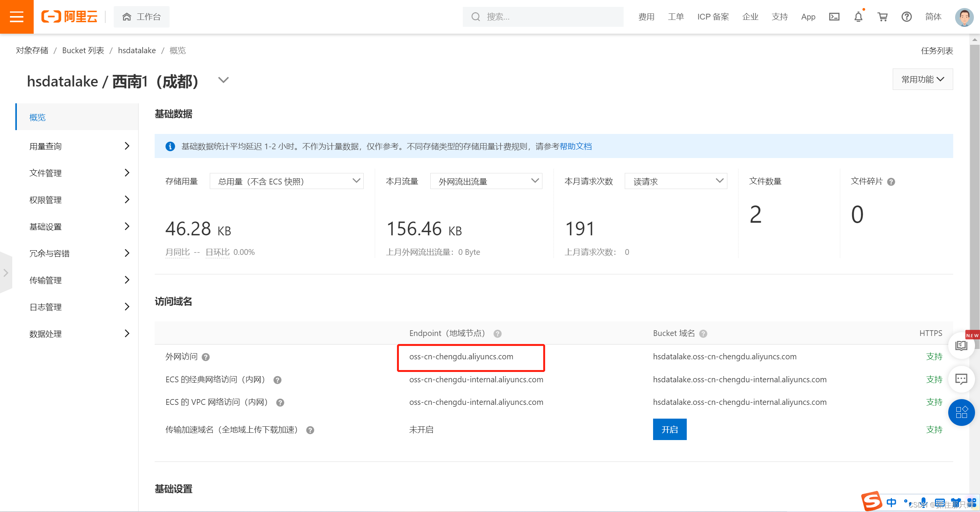Open the notification bell
The height and width of the screenshot is (512, 980).
point(858,17)
